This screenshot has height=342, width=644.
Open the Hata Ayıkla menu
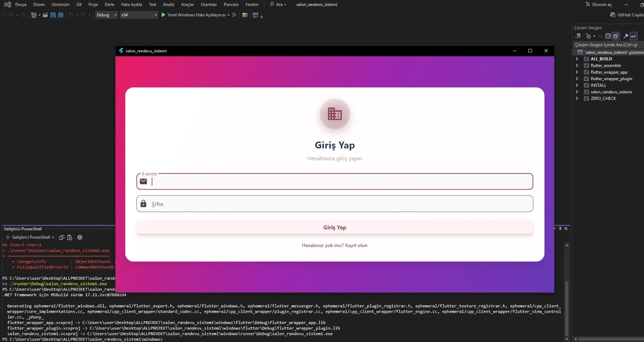(131, 4)
